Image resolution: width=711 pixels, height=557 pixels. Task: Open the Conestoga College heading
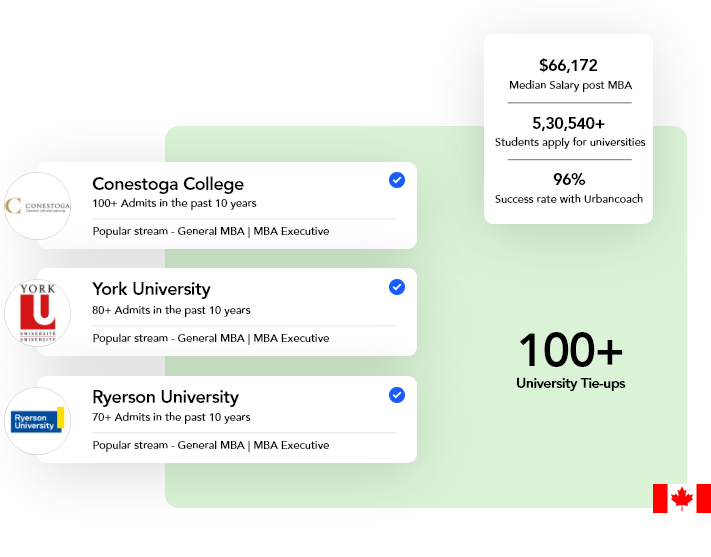coord(168,184)
